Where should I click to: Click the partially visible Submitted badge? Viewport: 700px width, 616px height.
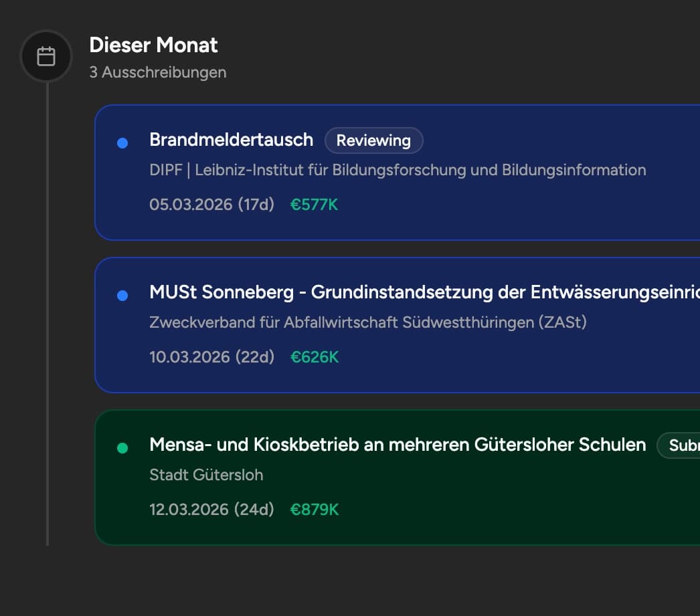click(679, 445)
